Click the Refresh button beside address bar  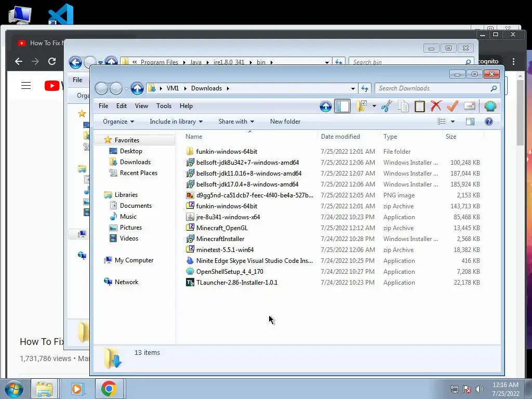point(365,88)
